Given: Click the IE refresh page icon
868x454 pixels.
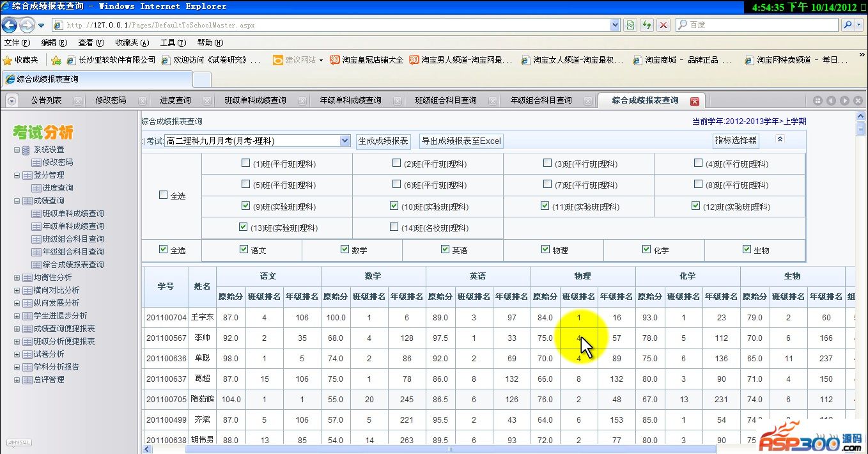Looking at the screenshot, I should (x=647, y=25).
